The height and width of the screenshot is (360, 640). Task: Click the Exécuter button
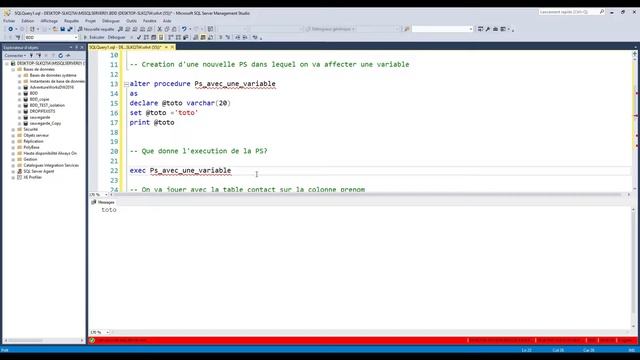tap(94, 37)
